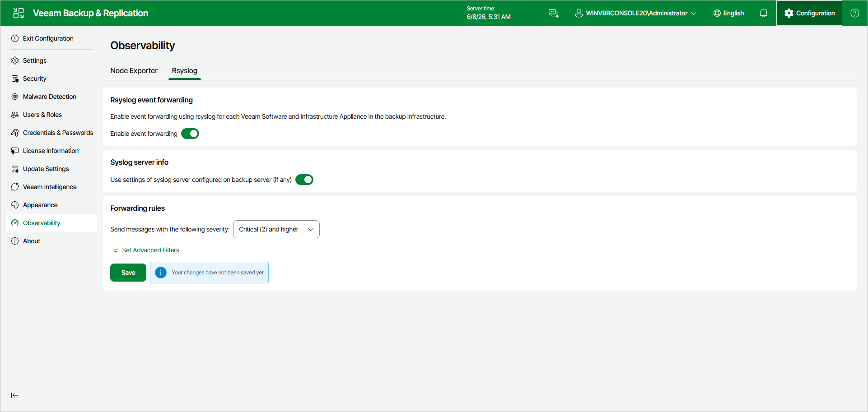Click the server time 6/8/26, 5:31 AM
Viewport: 868px width, 412px height.
[x=489, y=17]
